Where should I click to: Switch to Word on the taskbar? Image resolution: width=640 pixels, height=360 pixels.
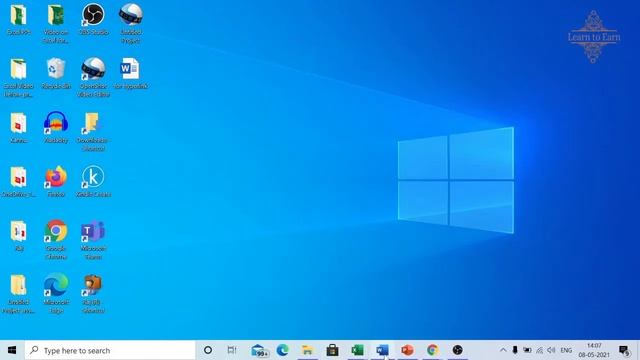coord(382,350)
